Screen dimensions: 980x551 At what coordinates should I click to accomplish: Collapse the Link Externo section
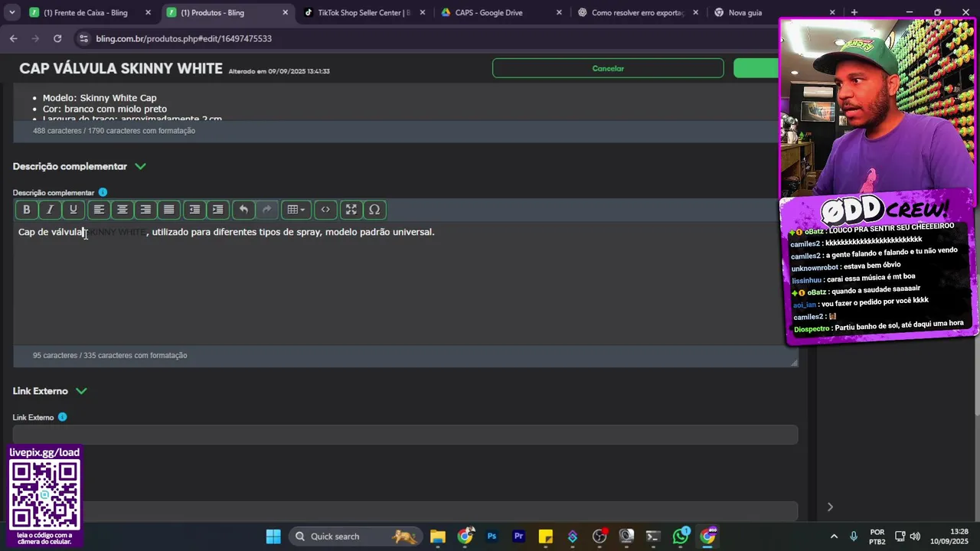[81, 391]
